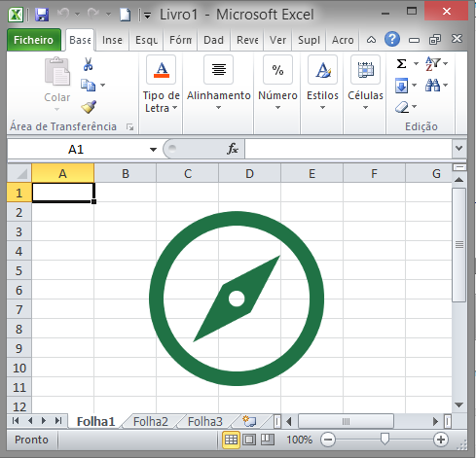Select column header C
476x458 pixels.
pyautogui.click(x=188, y=173)
